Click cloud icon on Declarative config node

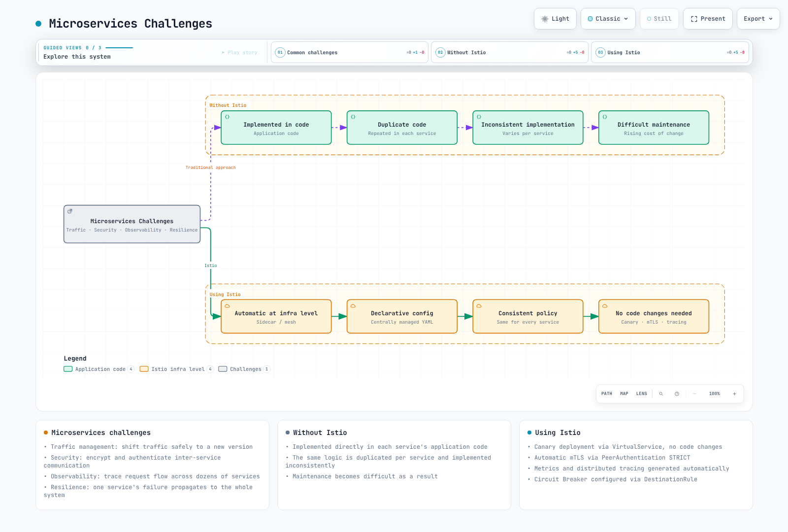click(x=353, y=306)
